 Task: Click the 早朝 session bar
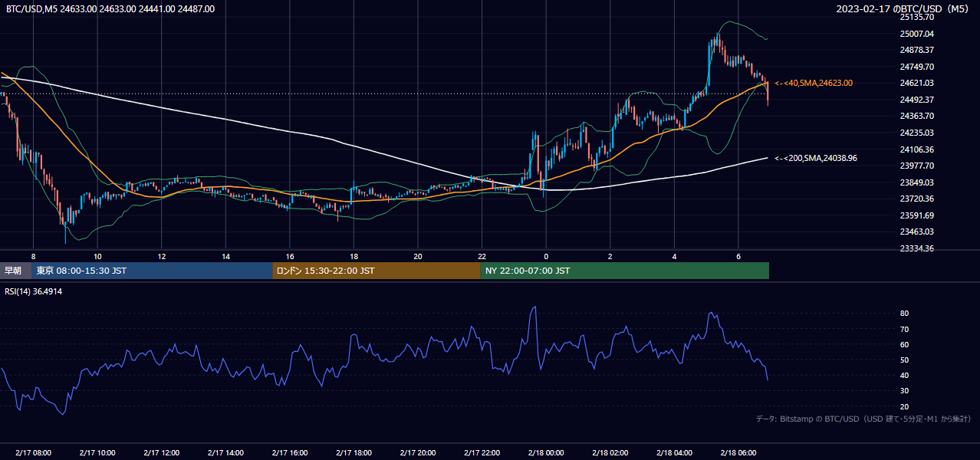click(x=15, y=271)
